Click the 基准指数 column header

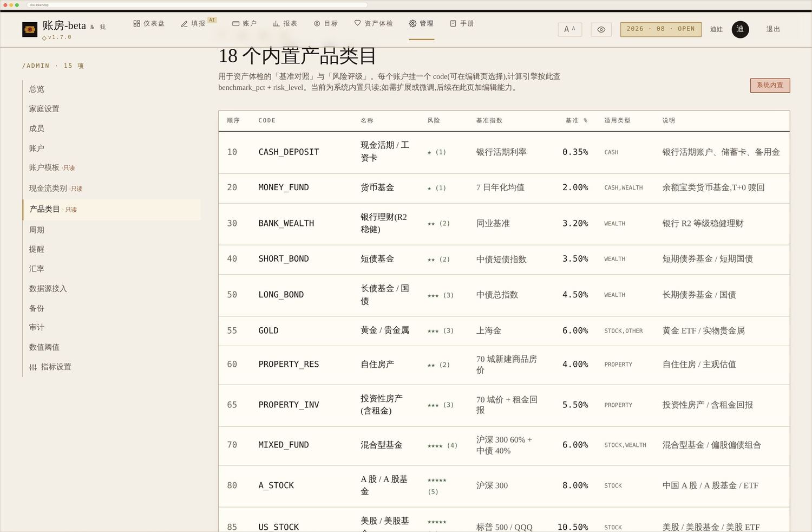(x=489, y=120)
